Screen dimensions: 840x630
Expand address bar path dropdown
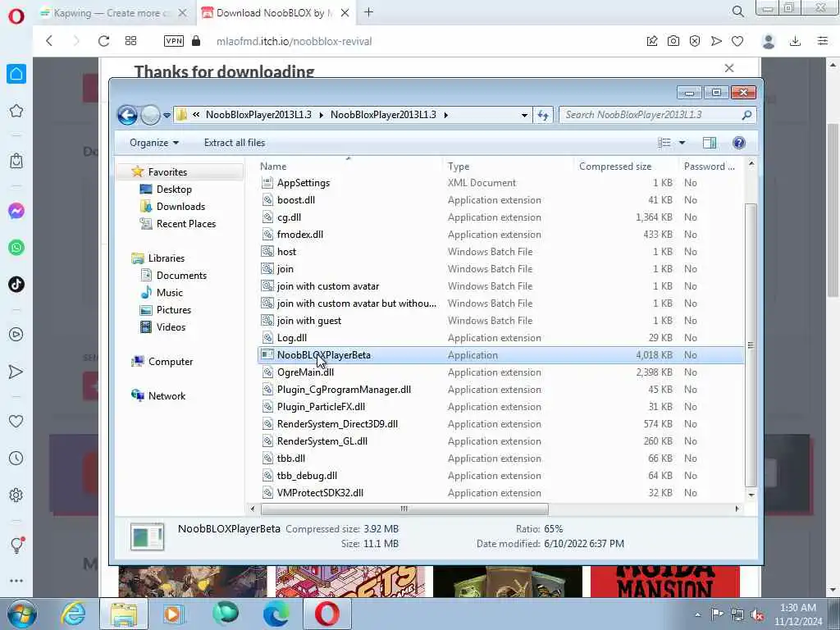coord(524,115)
